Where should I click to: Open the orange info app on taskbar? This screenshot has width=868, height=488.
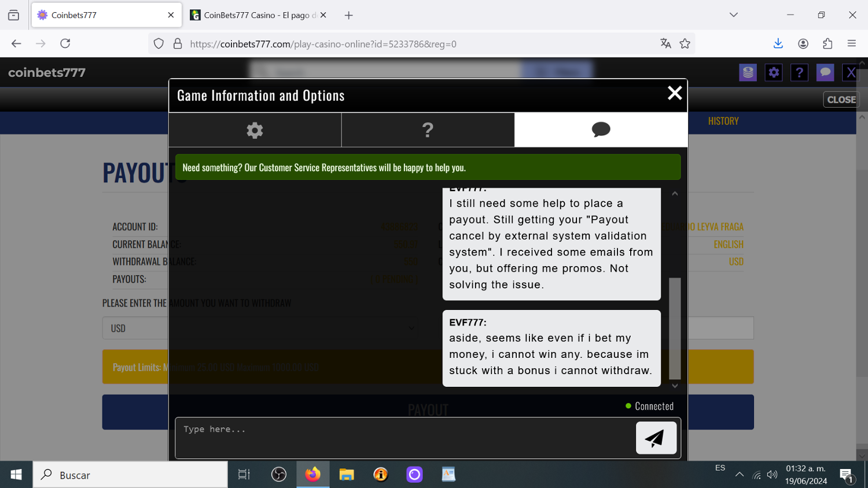pyautogui.click(x=381, y=475)
